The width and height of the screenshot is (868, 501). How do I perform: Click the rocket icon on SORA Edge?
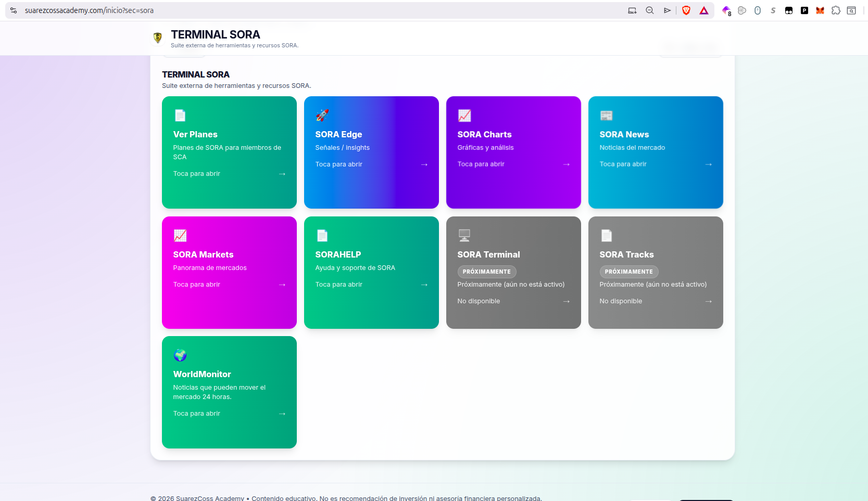(x=322, y=115)
